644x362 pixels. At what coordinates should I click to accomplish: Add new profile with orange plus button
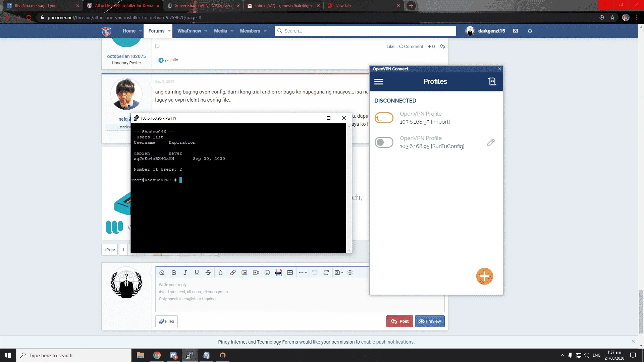tap(484, 276)
